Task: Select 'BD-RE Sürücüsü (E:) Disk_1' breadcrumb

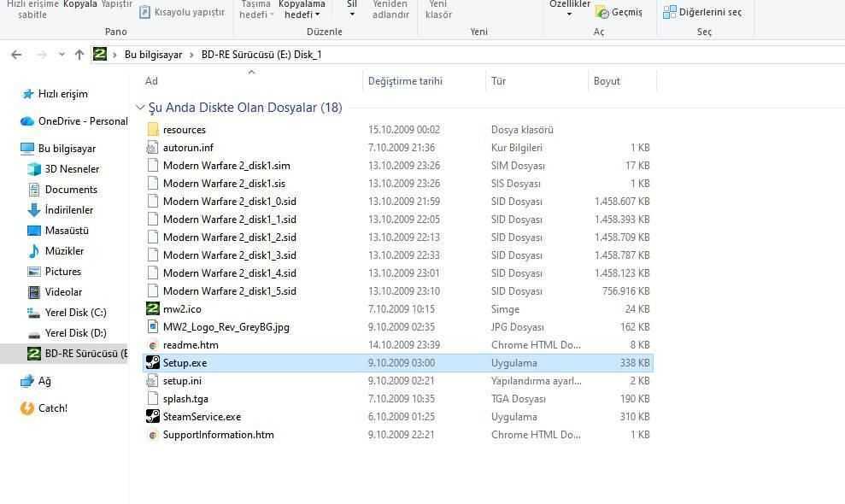Action: pos(261,55)
